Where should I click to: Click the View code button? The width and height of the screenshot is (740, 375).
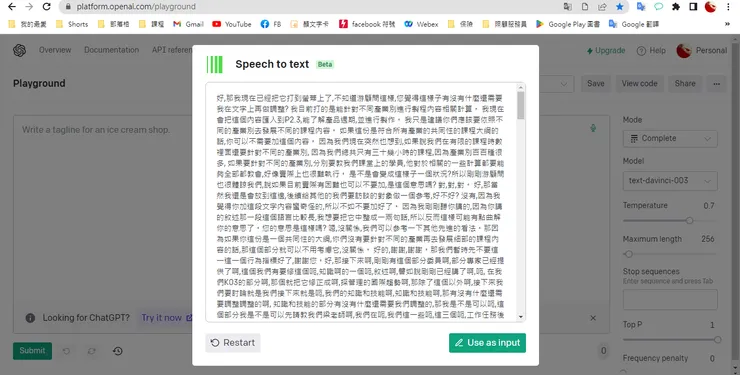639,83
